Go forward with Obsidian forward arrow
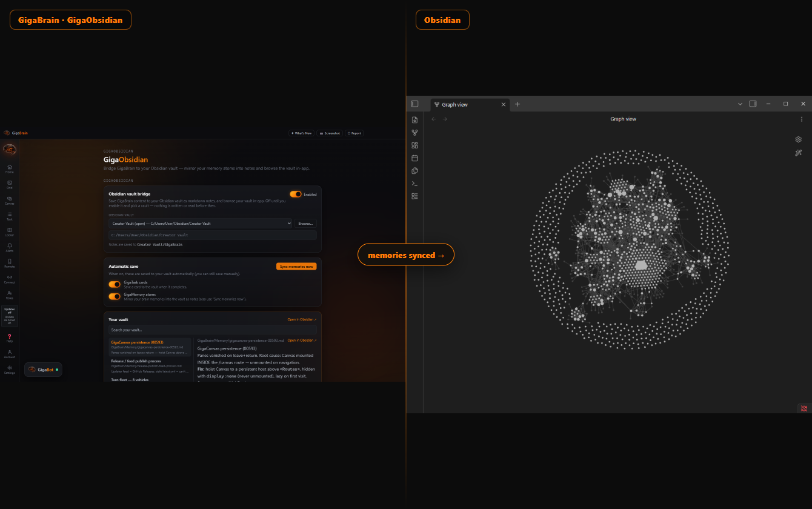Image resolution: width=812 pixels, height=509 pixels. point(445,119)
